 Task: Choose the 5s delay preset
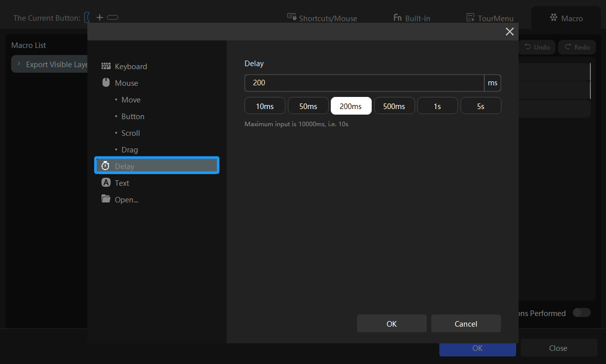481,106
